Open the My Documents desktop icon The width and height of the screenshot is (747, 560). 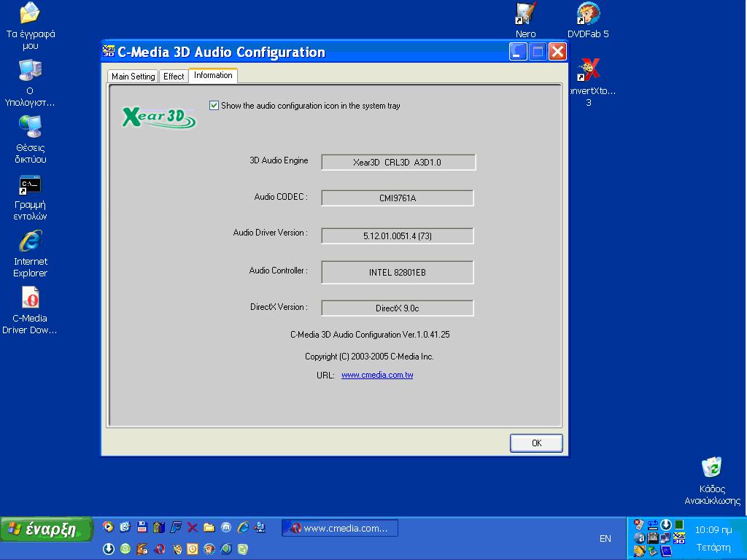point(30,26)
